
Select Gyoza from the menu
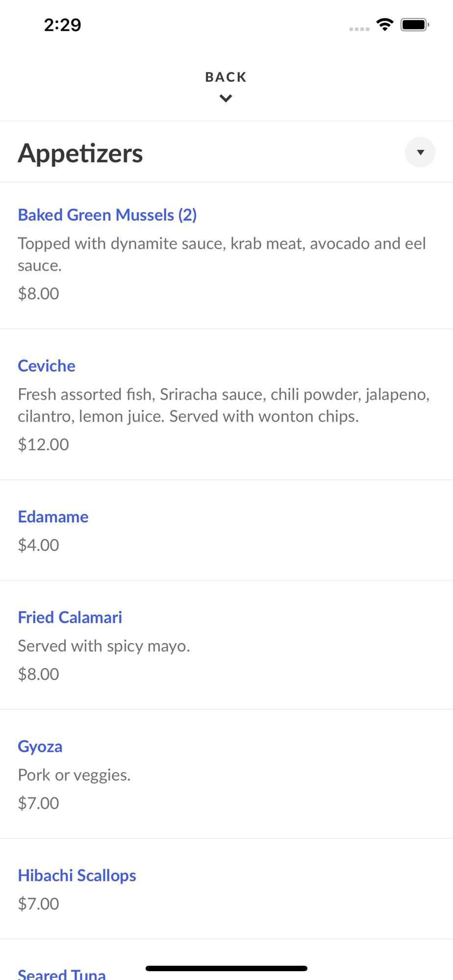tap(40, 747)
